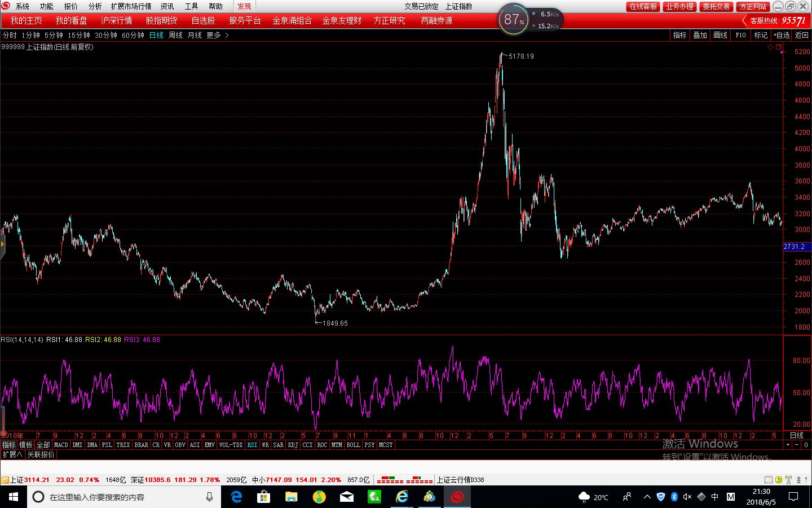Click 在线客服 button
The height and width of the screenshot is (508, 812).
643,6
